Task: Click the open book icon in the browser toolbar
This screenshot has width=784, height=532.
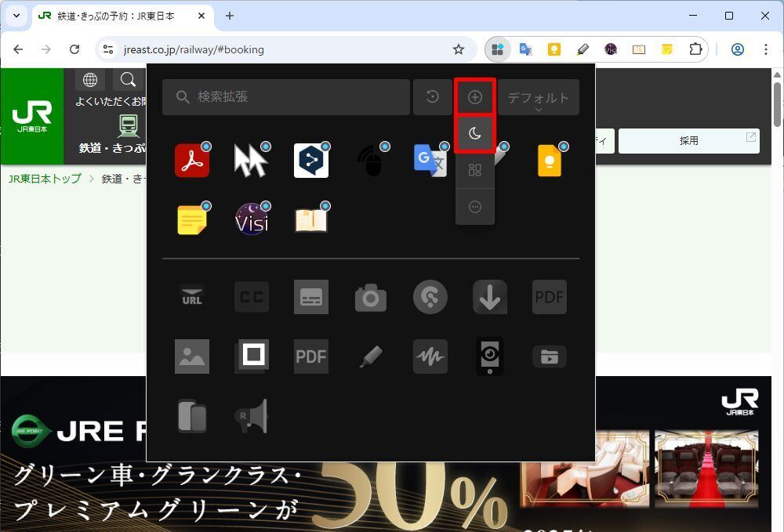Action: click(638, 49)
